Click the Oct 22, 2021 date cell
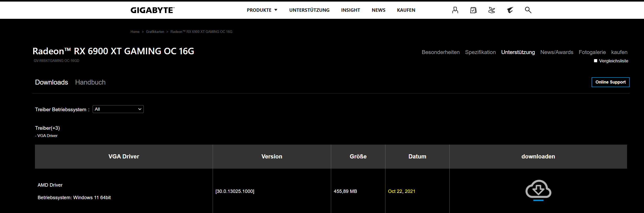 pos(402,191)
